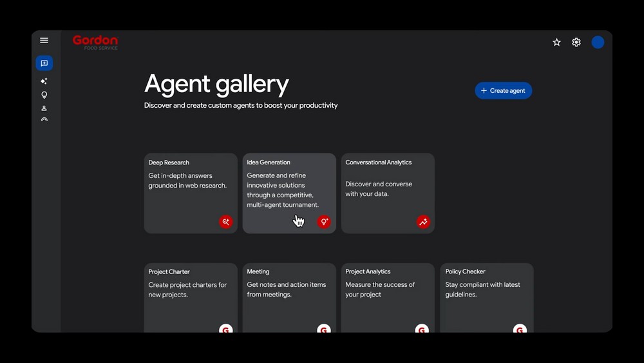Click the star favorites icon in header

click(x=556, y=43)
